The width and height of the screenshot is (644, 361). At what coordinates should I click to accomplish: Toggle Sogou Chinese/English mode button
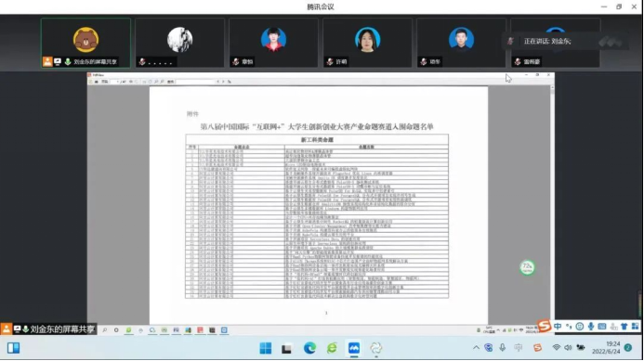tap(558, 327)
